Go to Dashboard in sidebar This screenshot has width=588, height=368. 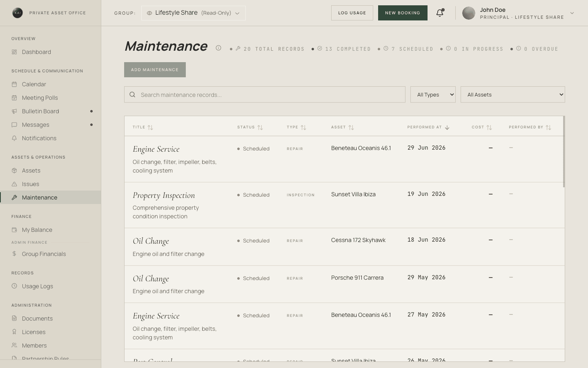[x=51, y=52]
